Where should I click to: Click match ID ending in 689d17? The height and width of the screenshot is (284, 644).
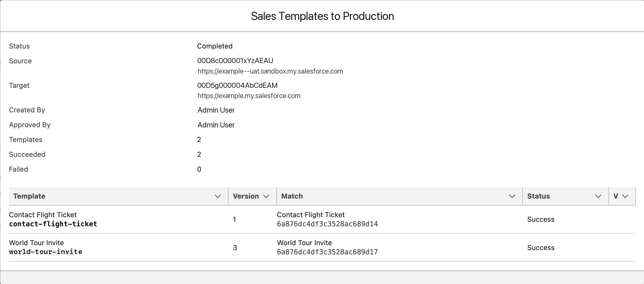pos(328,252)
